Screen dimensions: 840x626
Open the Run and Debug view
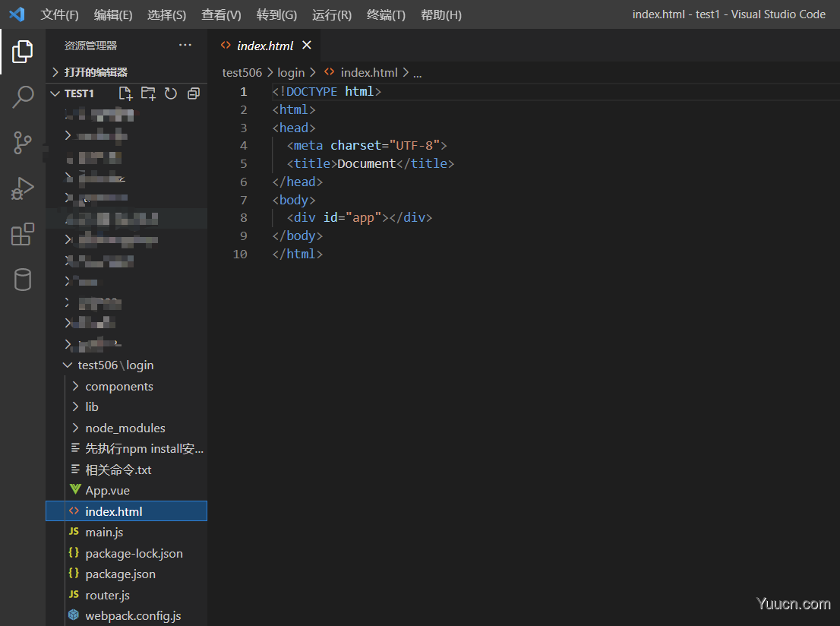pyautogui.click(x=23, y=188)
